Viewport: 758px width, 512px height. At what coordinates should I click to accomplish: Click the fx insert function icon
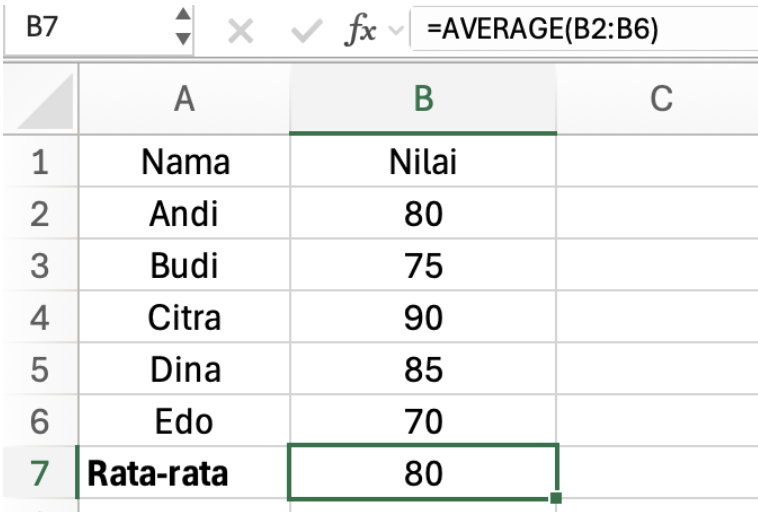click(x=360, y=31)
